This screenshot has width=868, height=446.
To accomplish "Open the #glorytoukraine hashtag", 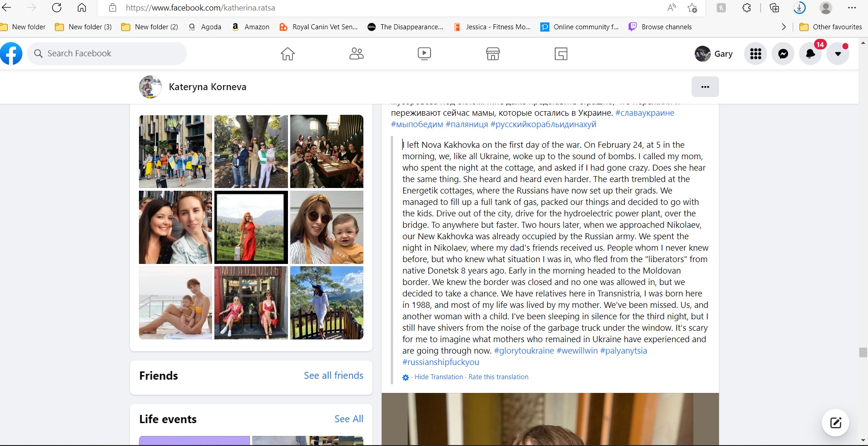I will [x=524, y=351].
